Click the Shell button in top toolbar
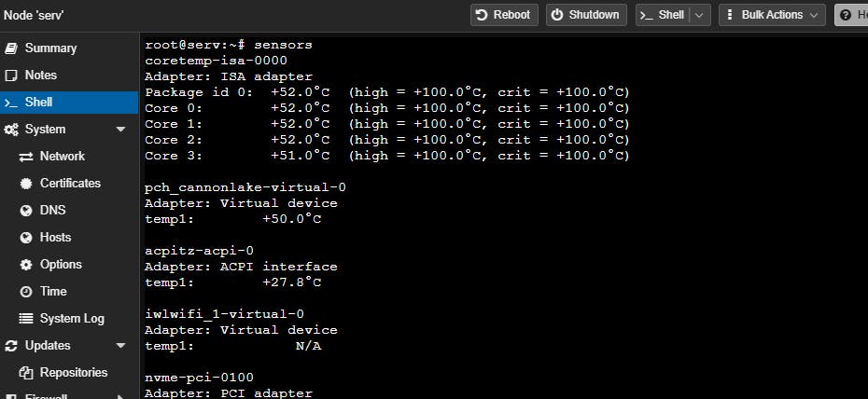Image resolution: width=868 pixels, height=399 pixels. (x=663, y=15)
